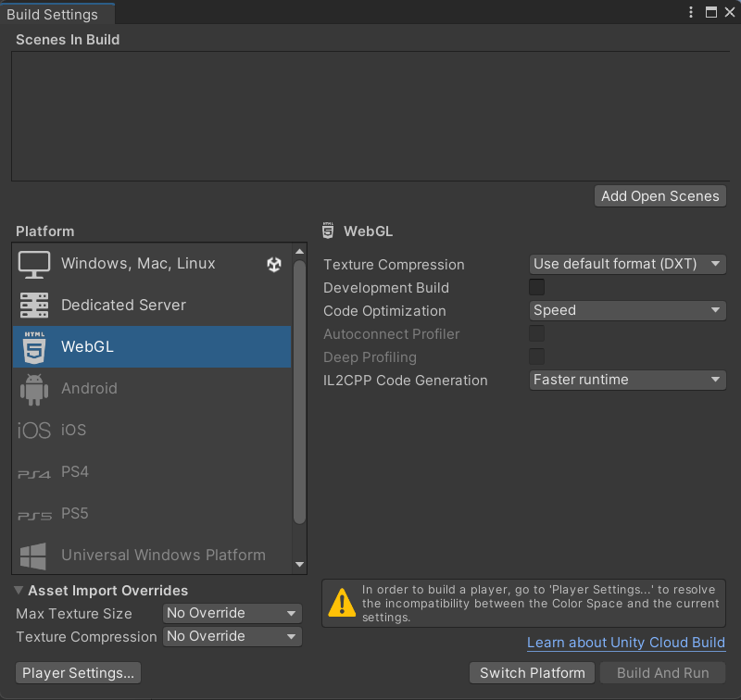Select the Universal Windows Platform icon
This screenshot has height=700, width=741.
[x=34, y=556]
